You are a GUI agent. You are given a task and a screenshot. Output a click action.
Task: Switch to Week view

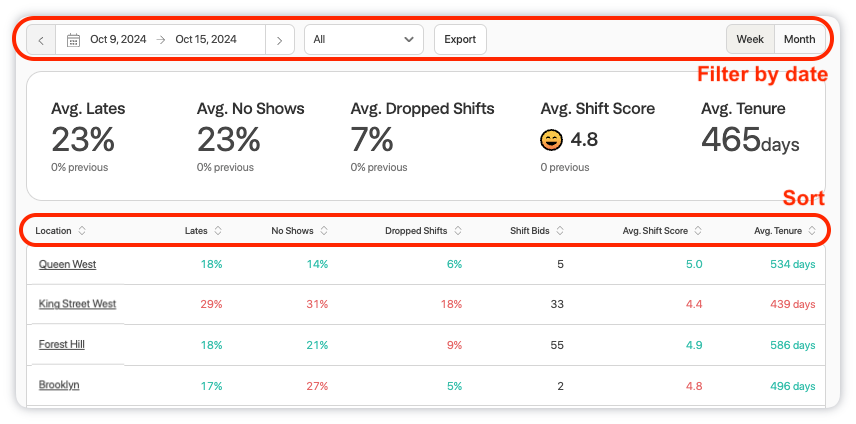pyautogui.click(x=750, y=40)
